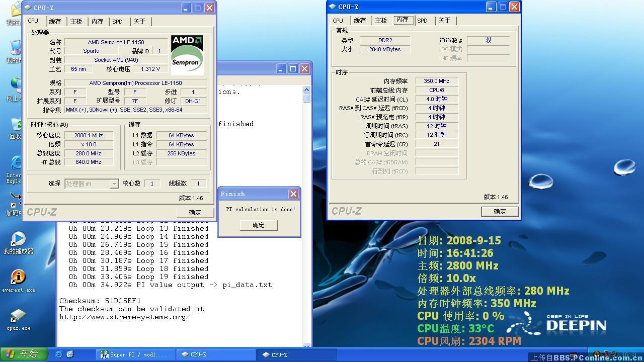This screenshot has height=362, width=644.
Task: Select the SPD tab in left CPU-Z window
Action: coord(118,22)
